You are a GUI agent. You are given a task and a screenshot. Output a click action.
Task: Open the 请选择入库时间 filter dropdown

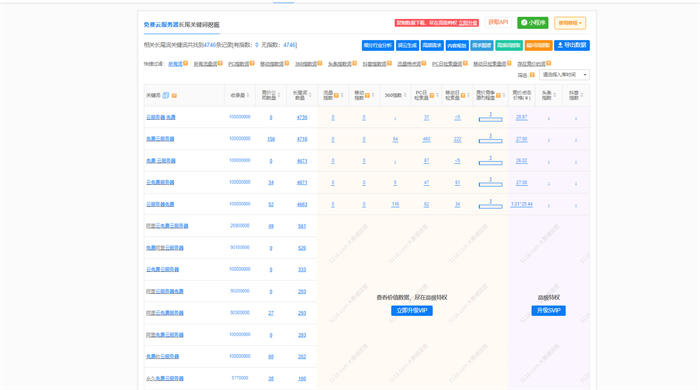564,75
